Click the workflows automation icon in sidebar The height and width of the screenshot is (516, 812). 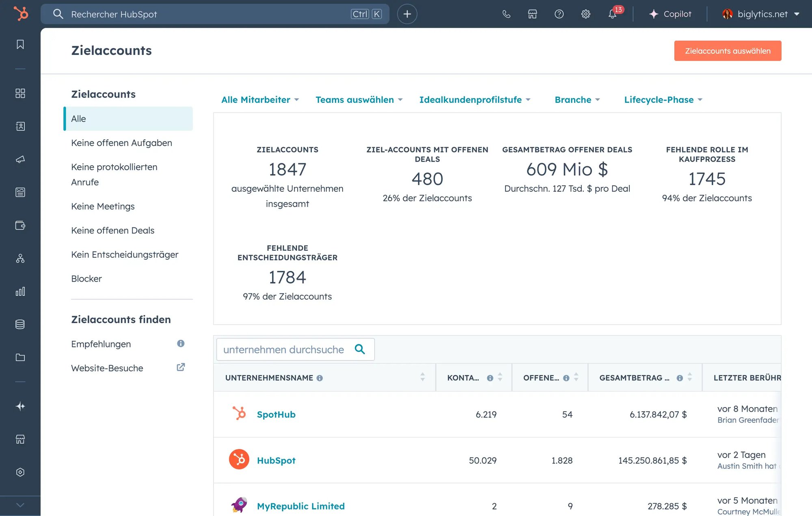click(20, 259)
